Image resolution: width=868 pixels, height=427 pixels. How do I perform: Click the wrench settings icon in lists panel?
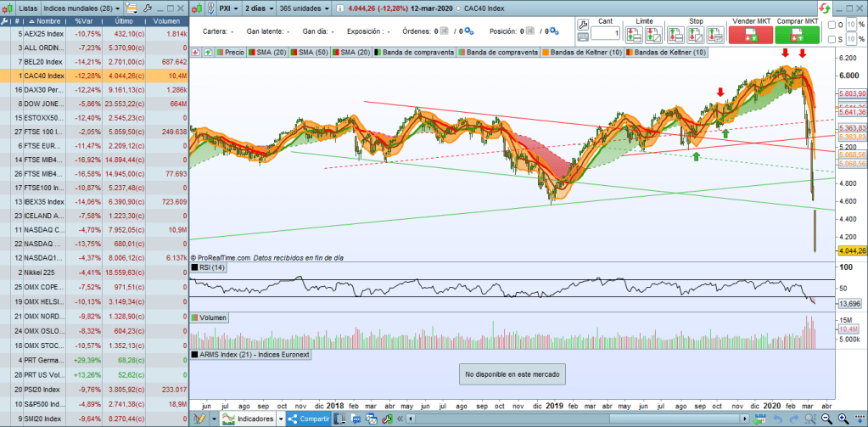149,8
